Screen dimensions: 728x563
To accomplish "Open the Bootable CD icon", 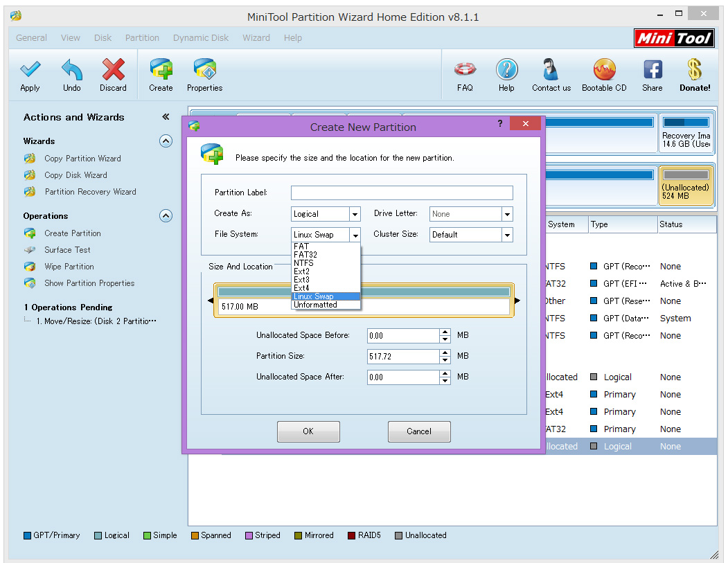I will pos(604,70).
